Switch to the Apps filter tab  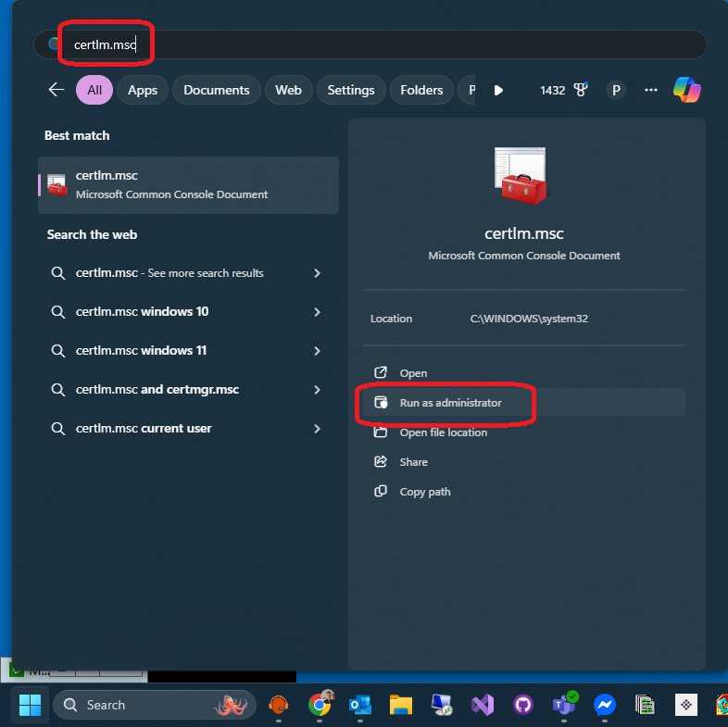coord(143,90)
